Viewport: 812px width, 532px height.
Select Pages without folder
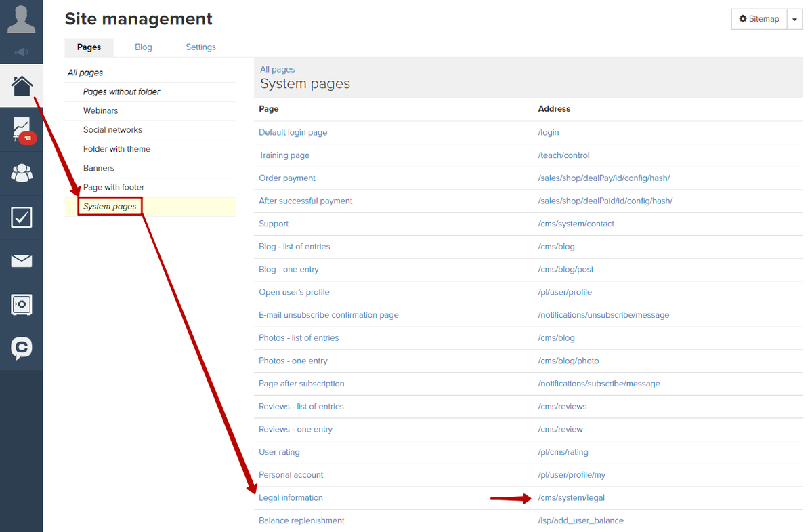(122, 91)
